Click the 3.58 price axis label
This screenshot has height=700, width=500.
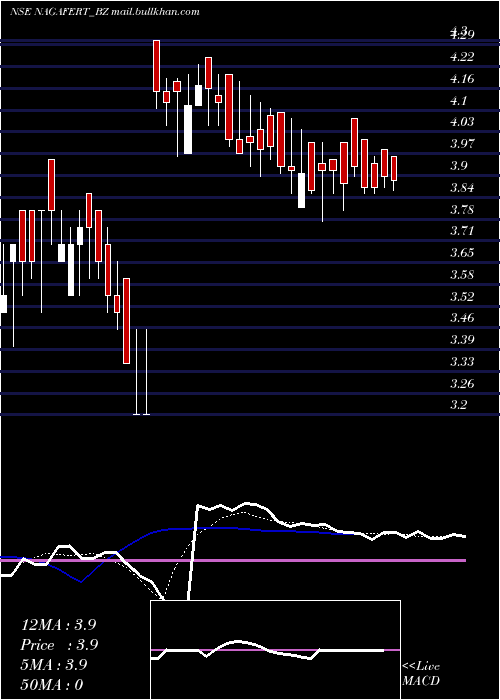click(x=462, y=275)
